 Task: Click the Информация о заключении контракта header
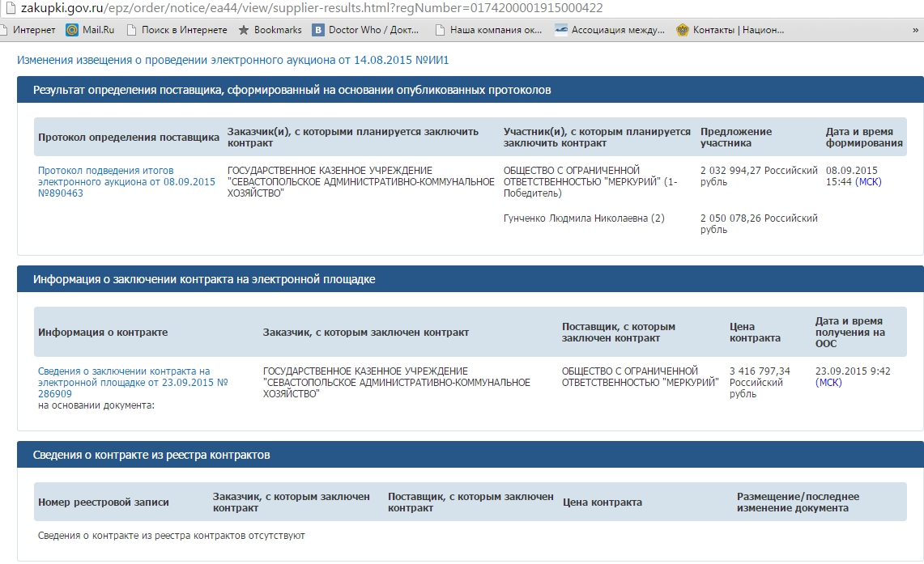(x=204, y=279)
